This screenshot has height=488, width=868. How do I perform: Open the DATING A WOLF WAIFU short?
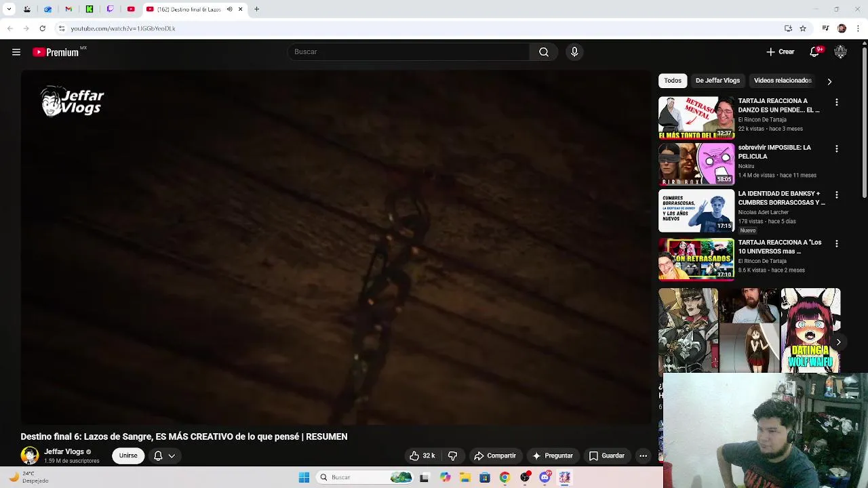tap(810, 330)
